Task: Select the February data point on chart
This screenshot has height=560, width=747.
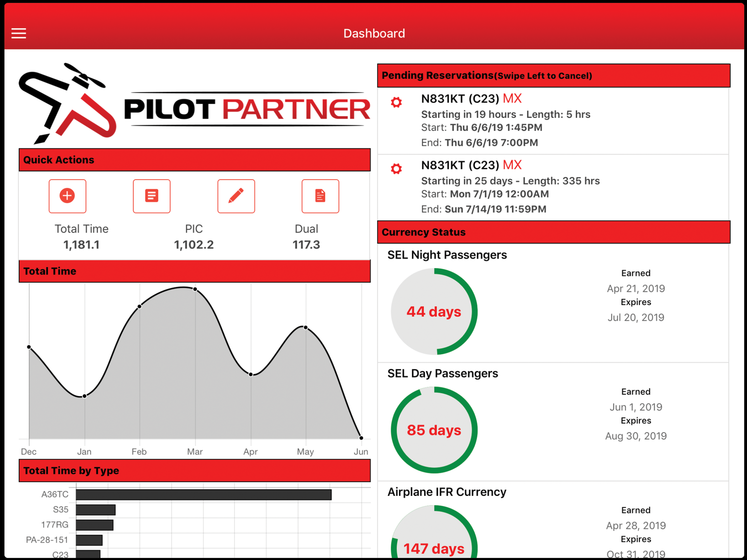Action: [x=139, y=306]
